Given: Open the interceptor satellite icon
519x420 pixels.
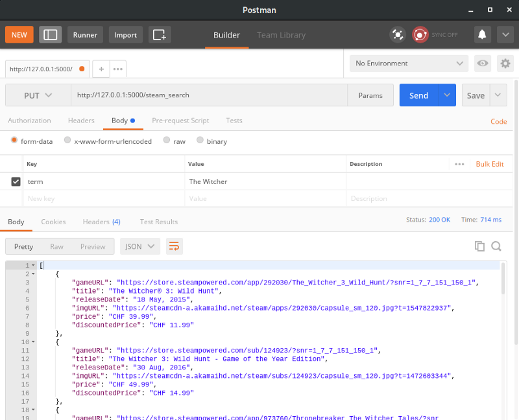Looking at the screenshot, I should click(x=398, y=35).
